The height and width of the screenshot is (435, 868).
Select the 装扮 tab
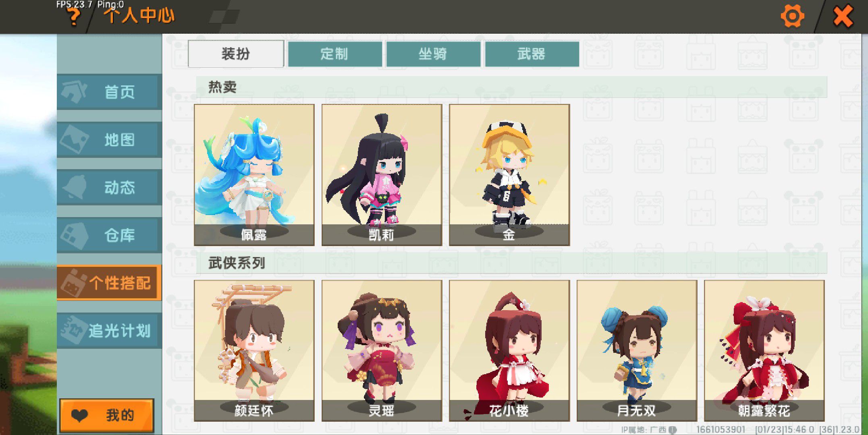coord(236,54)
